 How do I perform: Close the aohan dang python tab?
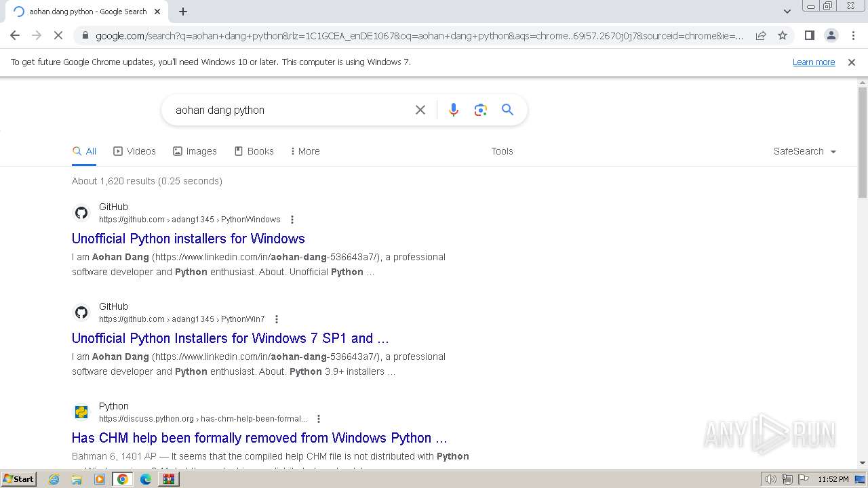point(157,12)
